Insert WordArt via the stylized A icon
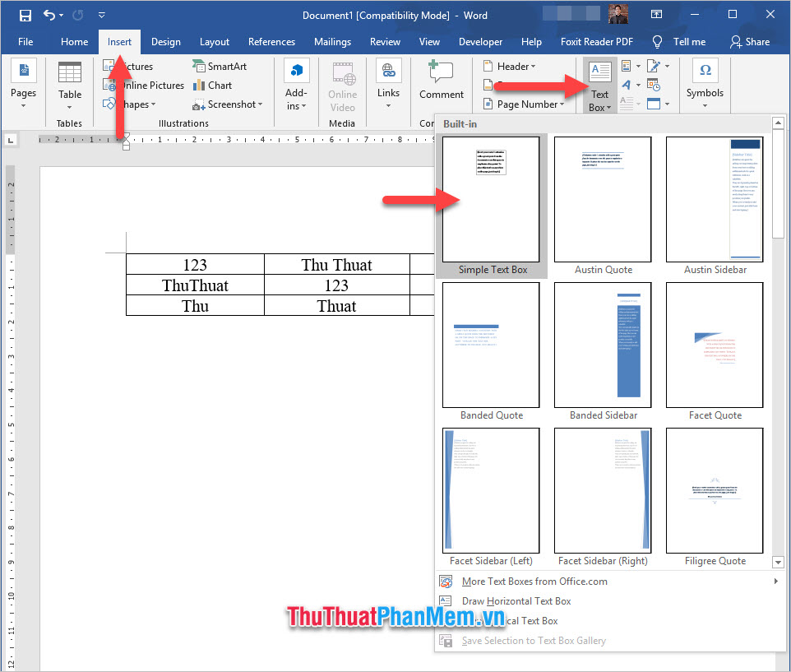791x672 pixels. pos(631,86)
